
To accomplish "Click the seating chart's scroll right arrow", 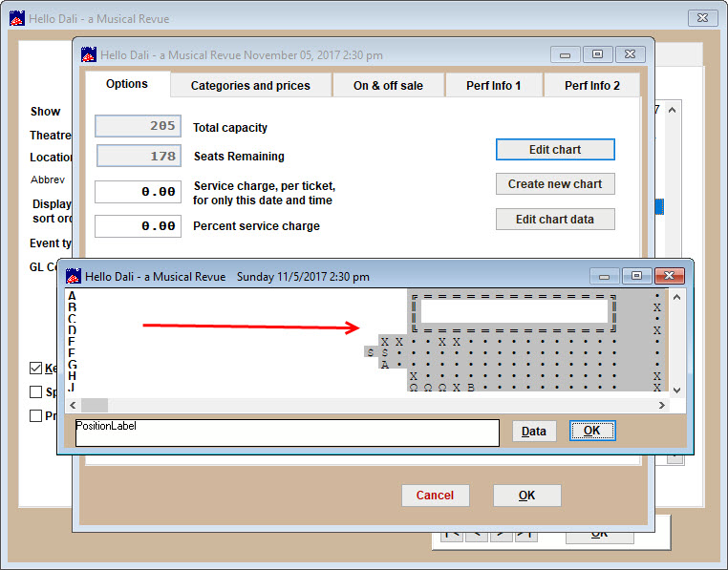I will click(x=662, y=405).
